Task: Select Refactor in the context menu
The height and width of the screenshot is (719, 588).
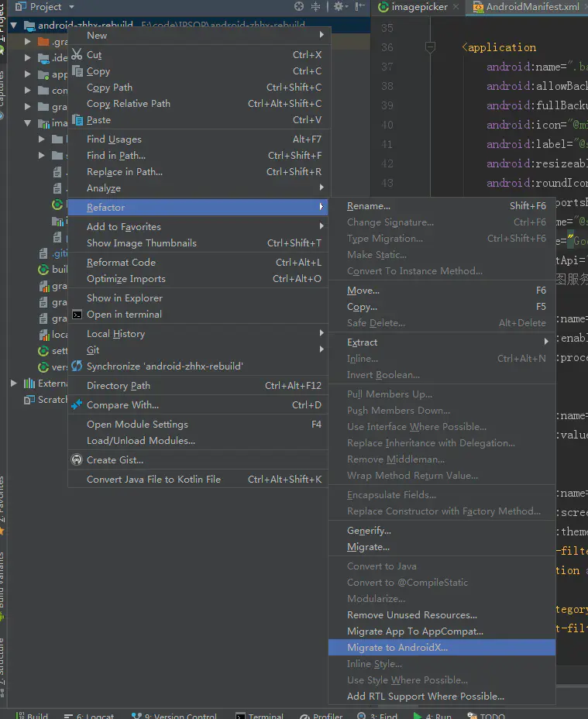Action: click(198, 208)
